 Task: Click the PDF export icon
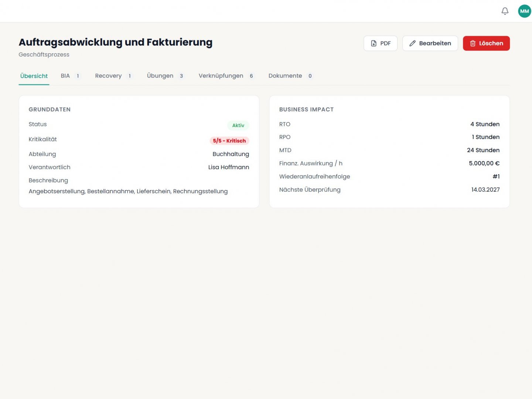tap(373, 43)
